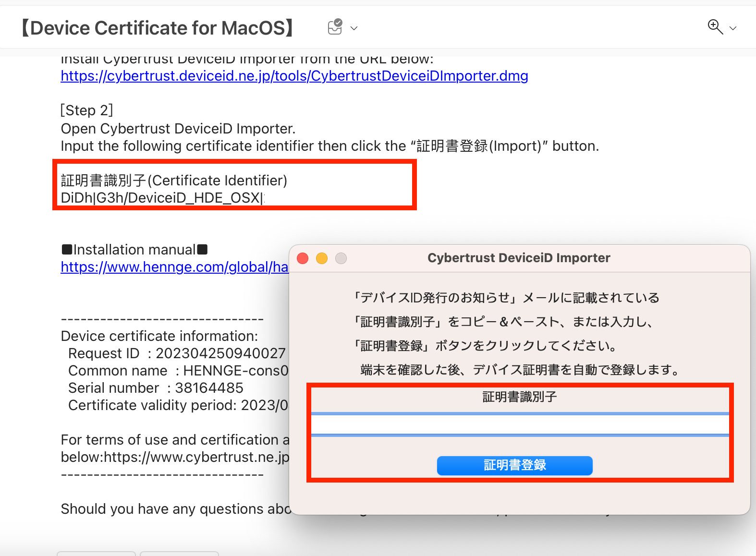The image size is (756, 556).
Task: Open the CybertrustDeviceiDImporter.dmg download link
Action: (x=294, y=76)
